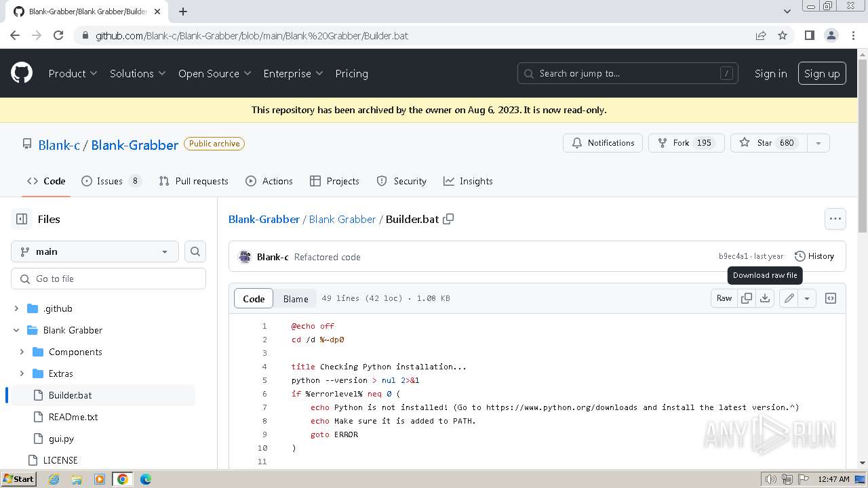Select gui.py in file tree

[61, 439]
